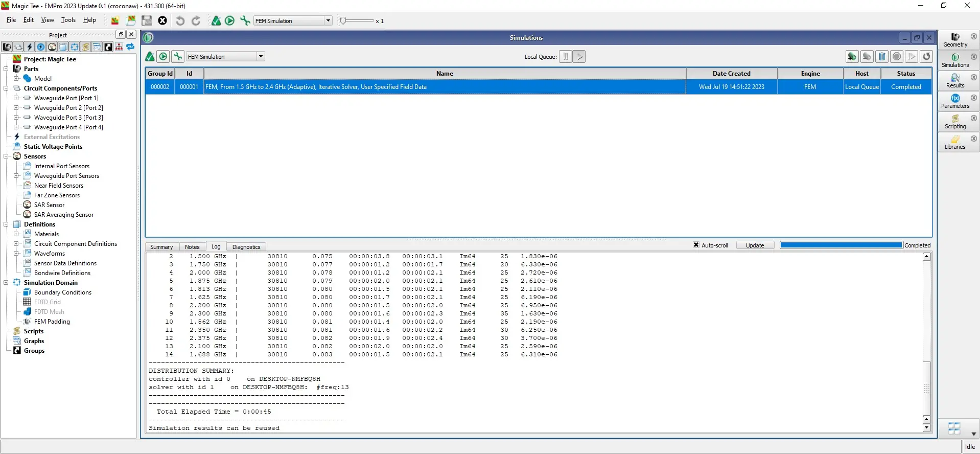Collapse the Parts tree node

point(6,69)
